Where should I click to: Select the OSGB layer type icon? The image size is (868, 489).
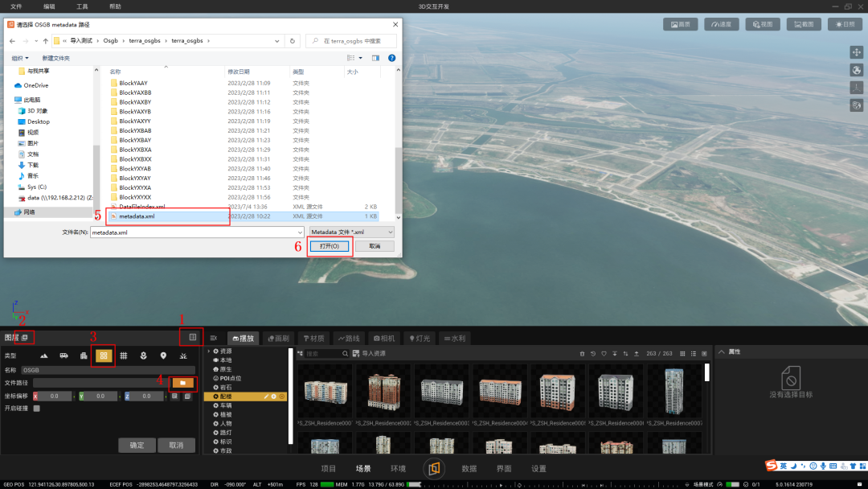(x=103, y=355)
